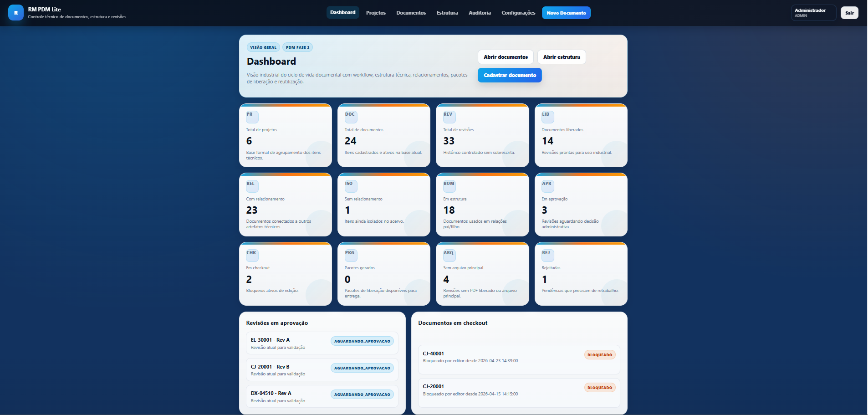Image resolution: width=868 pixels, height=415 pixels.
Task: Click the Revisões em aprovação heading
Action: tap(277, 323)
